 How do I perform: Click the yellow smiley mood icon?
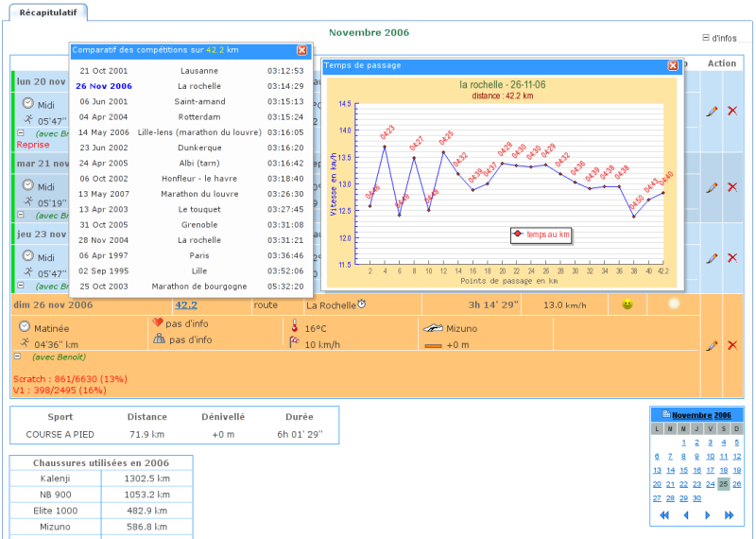627,304
